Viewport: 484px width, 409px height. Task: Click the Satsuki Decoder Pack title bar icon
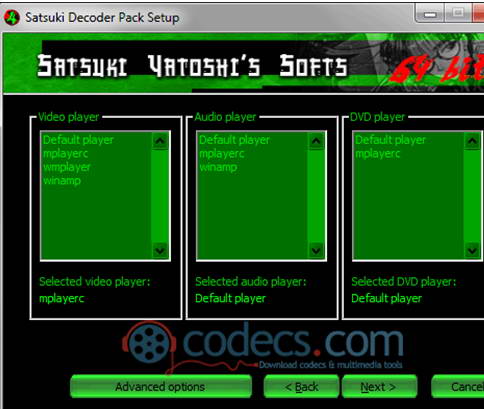click(x=12, y=18)
